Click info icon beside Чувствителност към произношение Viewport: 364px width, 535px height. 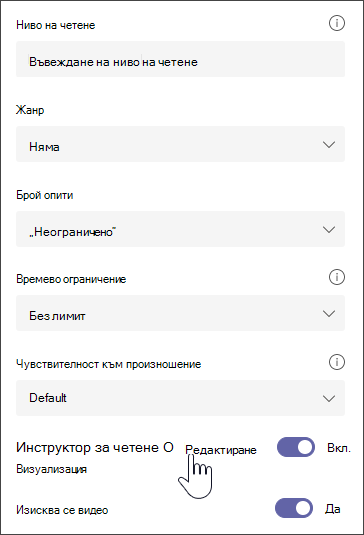(x=337, y=362)
